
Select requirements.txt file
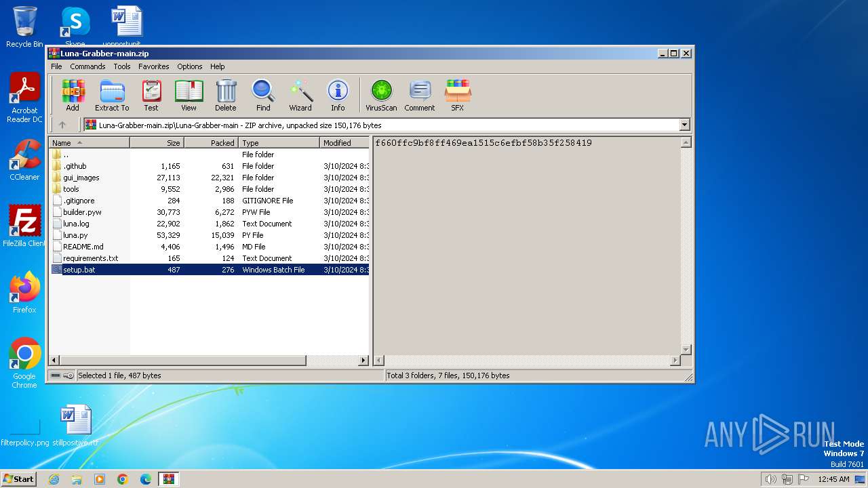209,258
